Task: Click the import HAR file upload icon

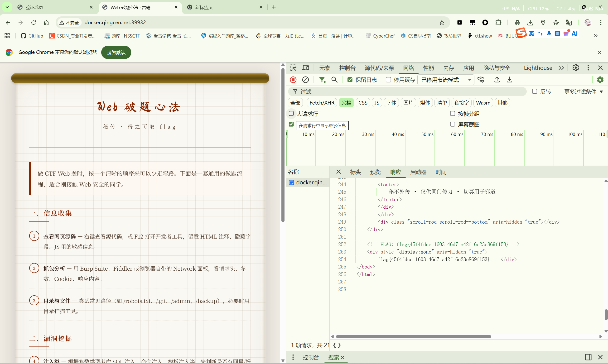Action: click(x=497, y=80)
